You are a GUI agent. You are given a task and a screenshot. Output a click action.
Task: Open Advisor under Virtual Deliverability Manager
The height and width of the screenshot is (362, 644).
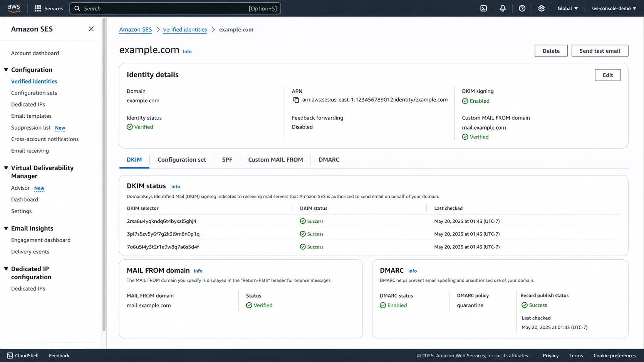20,188
